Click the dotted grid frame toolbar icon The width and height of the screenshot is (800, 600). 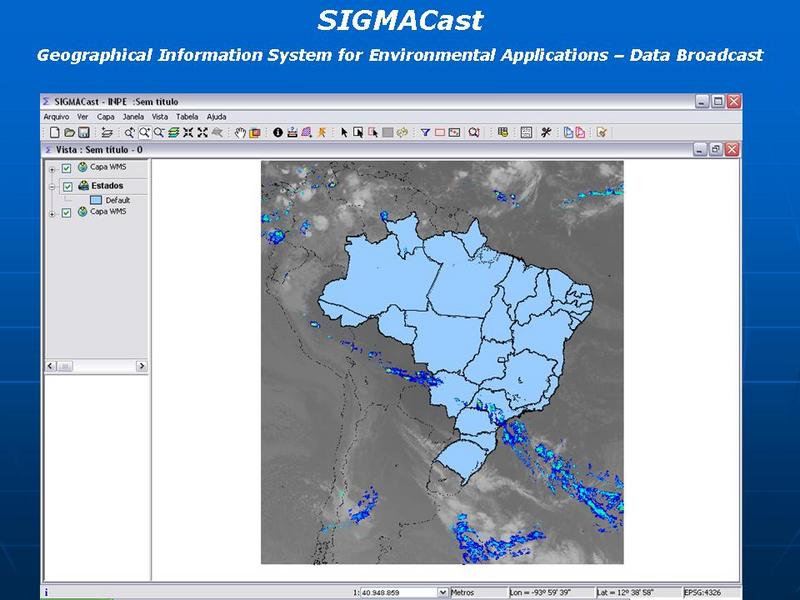click(526, 133)
